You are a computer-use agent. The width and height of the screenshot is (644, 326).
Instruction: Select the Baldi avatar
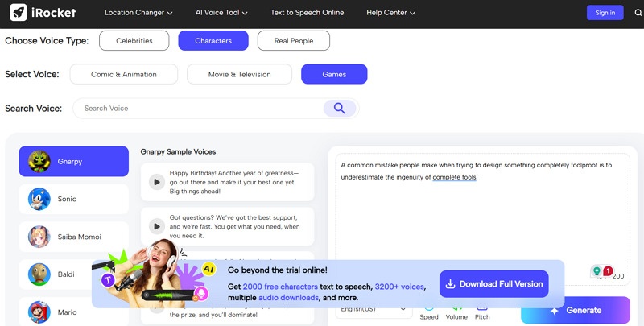39,274
